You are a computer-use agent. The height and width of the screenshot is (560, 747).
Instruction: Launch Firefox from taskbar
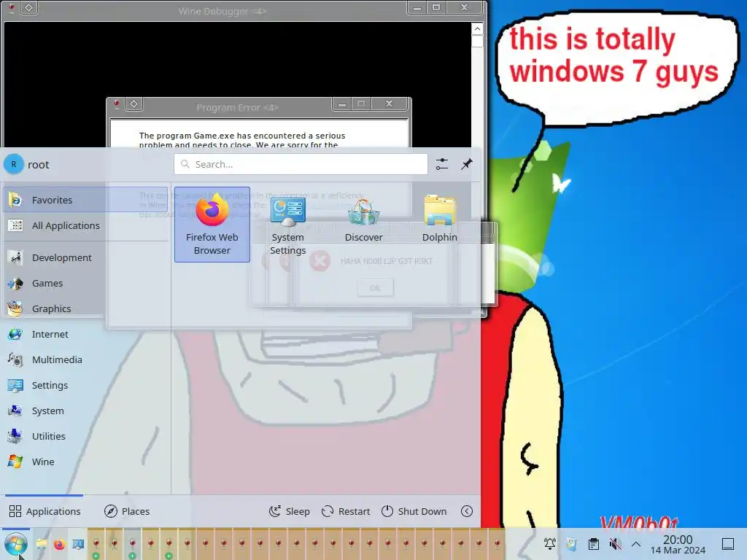click(60, 544)
